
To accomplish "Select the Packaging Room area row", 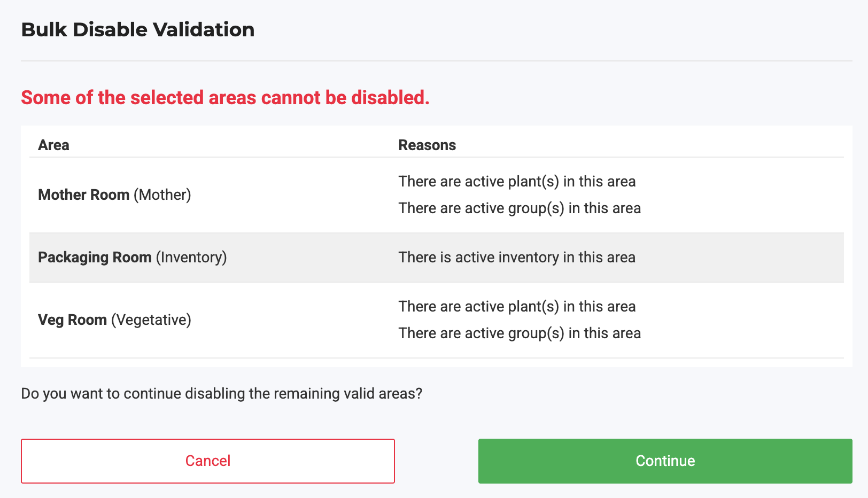I will tap(437, 258).
